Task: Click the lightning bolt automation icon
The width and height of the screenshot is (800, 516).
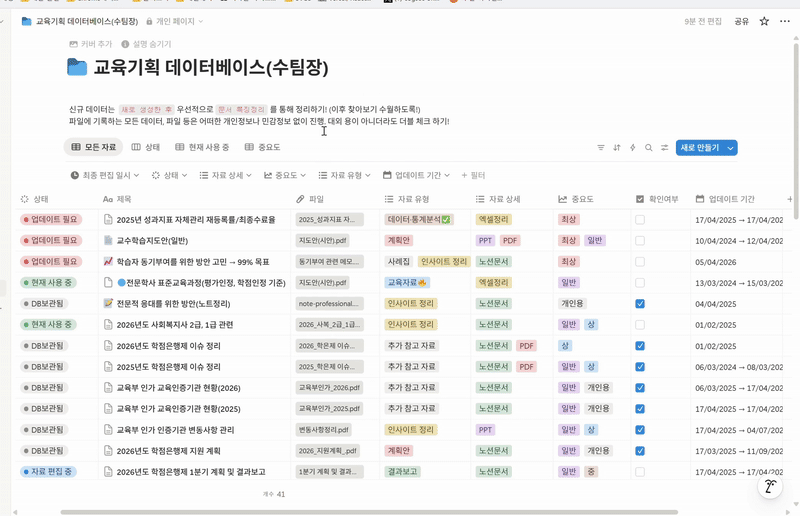Action: pos(632,148)
